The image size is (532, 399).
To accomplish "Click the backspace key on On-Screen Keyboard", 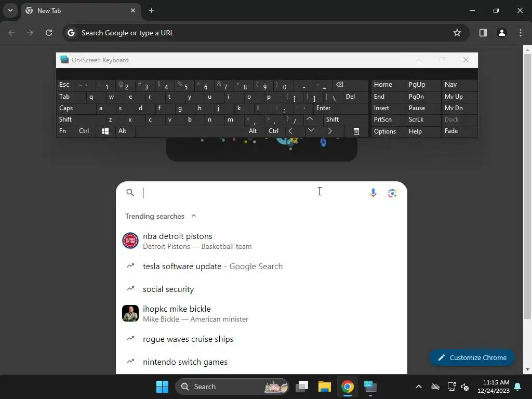I will (351, 85).
